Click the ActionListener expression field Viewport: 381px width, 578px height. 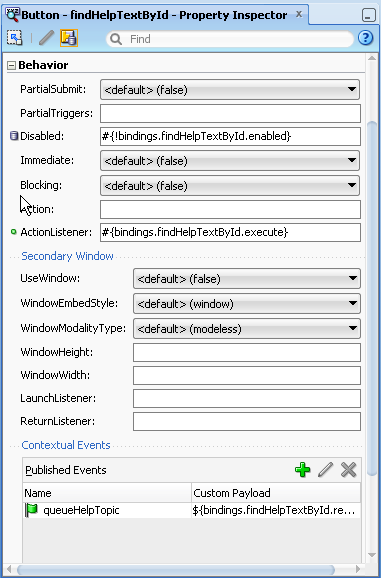[230, 232]
